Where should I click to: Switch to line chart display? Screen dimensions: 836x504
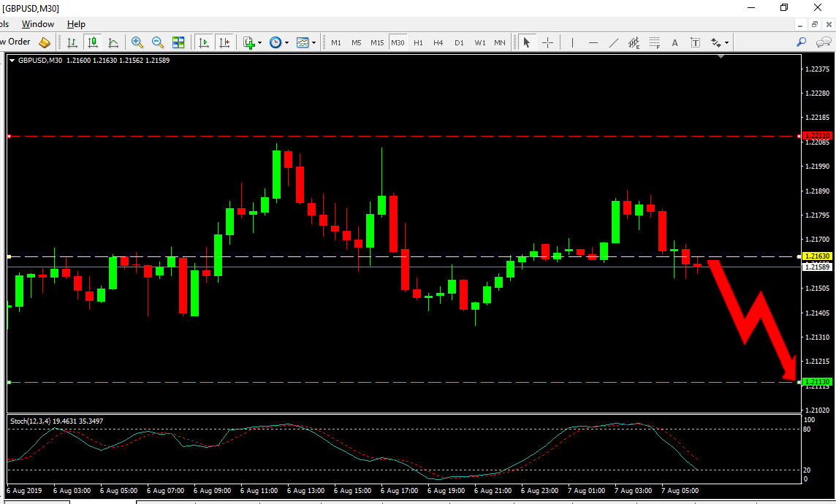[x=113, y=42]
